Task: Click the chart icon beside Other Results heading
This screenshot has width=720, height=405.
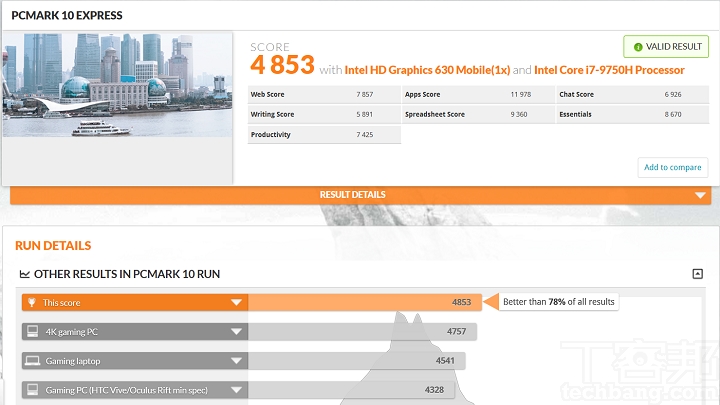Action: pyautogui.click(x=24, y=274)
